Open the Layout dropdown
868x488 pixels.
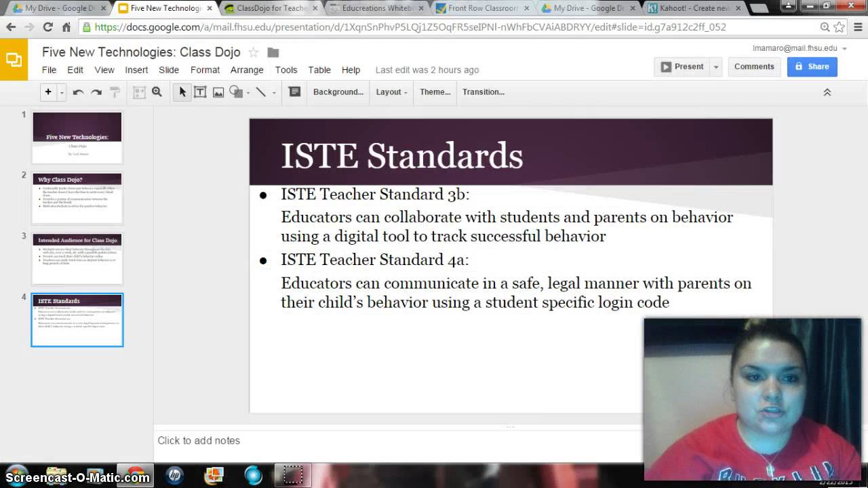[391, 92]
